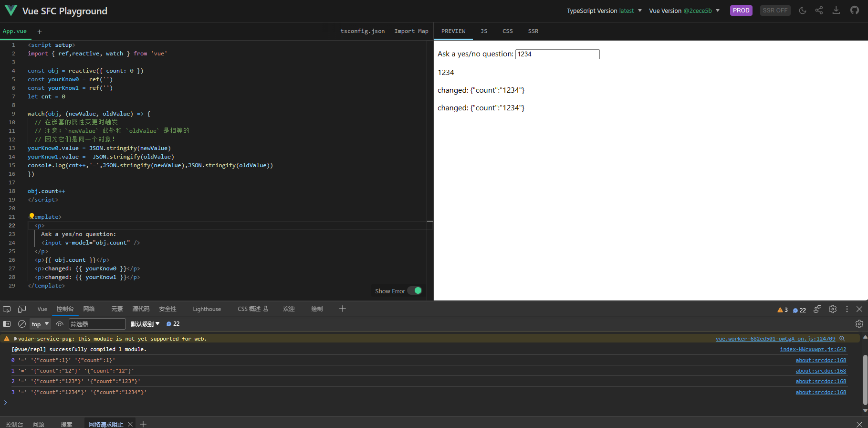Open TypeScript Version dropdown
868x428 pixels.
click(604, 11)
